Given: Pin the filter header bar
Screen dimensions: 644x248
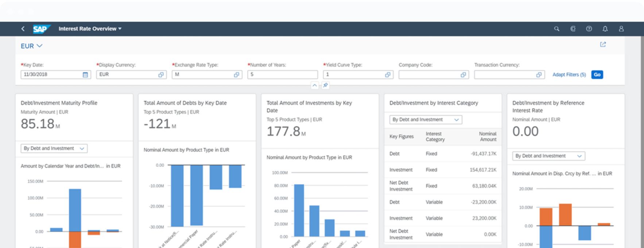Looking at the screenshot, I should (x=325, y=85).
